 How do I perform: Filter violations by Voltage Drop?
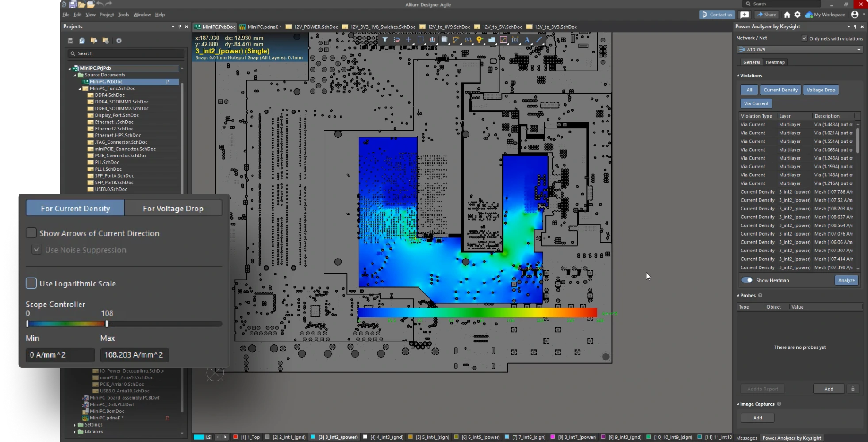point(821,90)
